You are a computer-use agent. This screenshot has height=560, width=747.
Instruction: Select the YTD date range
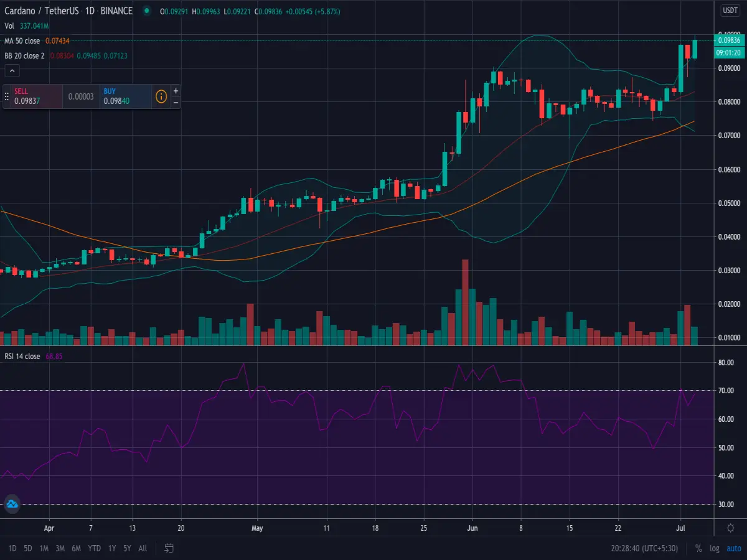coord(95,548)
